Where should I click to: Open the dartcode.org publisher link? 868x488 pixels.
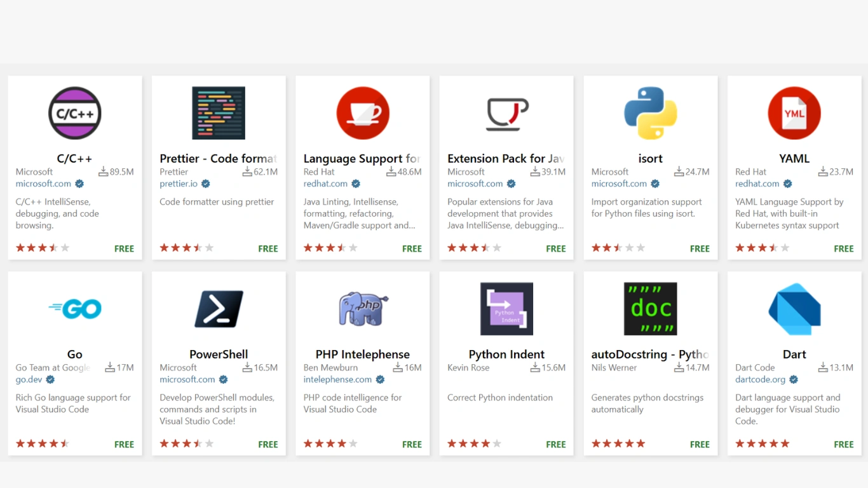click(761, 379)
